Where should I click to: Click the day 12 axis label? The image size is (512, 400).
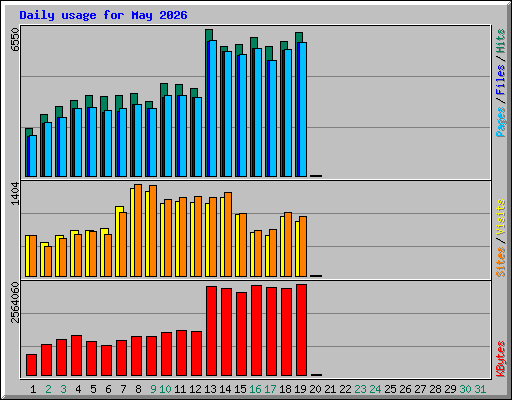point(195,389)
